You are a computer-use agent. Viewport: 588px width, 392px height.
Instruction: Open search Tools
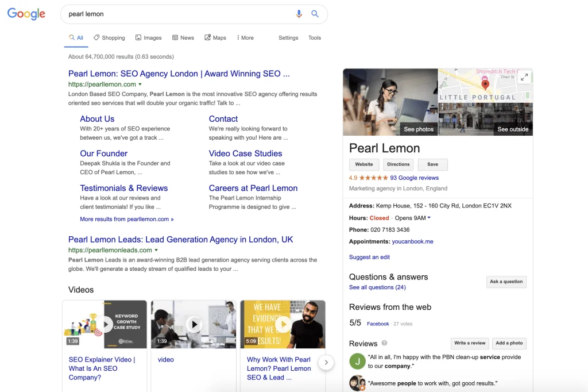tap(315, 37)
